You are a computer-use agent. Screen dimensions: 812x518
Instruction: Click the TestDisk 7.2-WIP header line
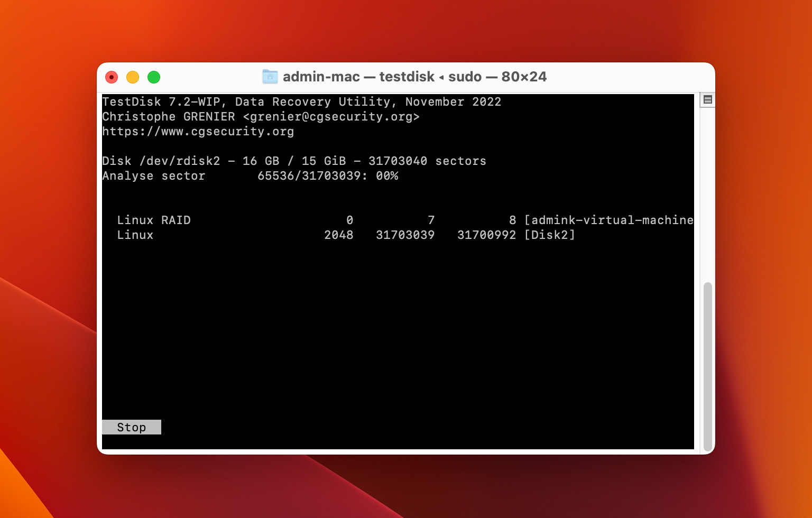301,101
